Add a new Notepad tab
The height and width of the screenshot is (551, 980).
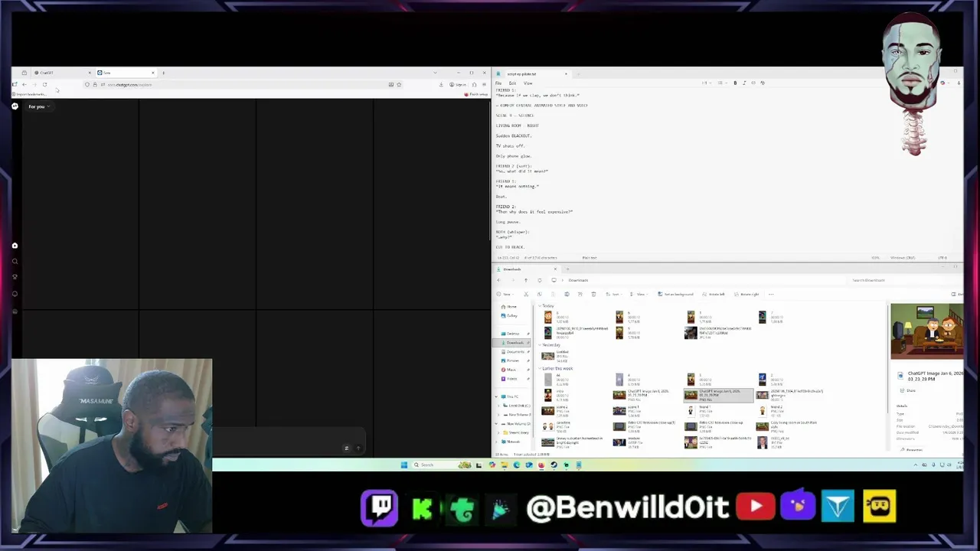click(578, 73)
